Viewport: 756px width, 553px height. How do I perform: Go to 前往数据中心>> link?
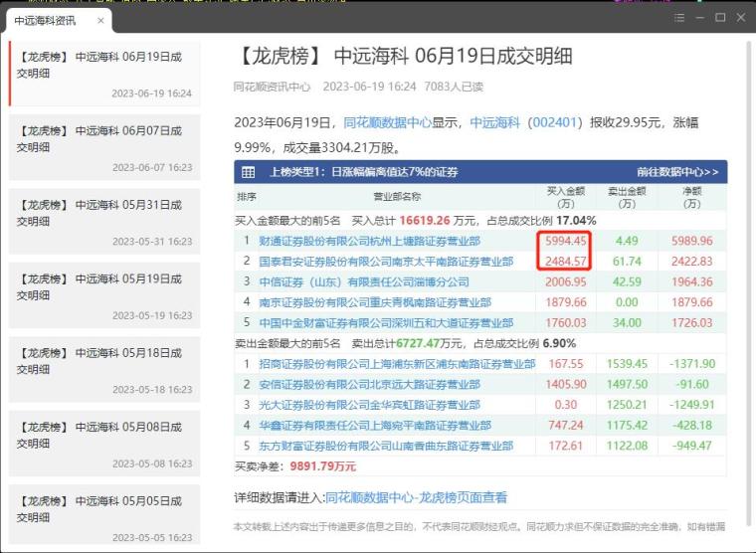677,172
